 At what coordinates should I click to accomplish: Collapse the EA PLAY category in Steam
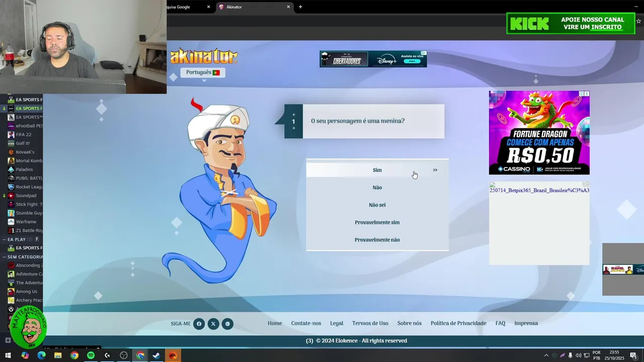coord(5,239)
